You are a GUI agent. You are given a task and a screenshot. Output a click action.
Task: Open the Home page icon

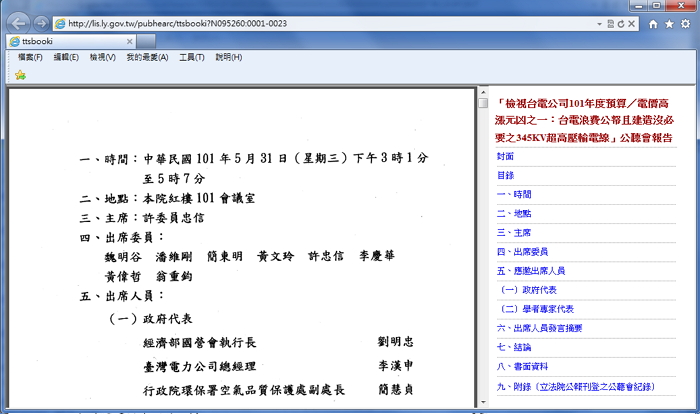[654, 23]
